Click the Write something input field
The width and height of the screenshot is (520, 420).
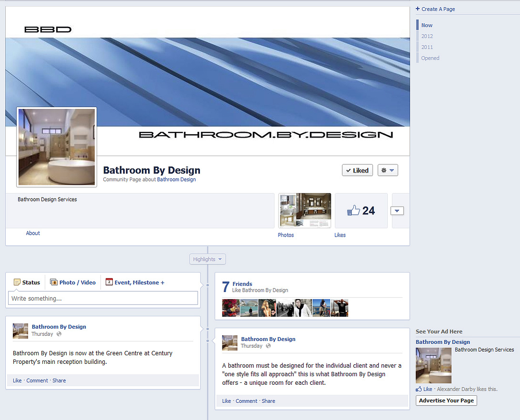click(103, 298)
